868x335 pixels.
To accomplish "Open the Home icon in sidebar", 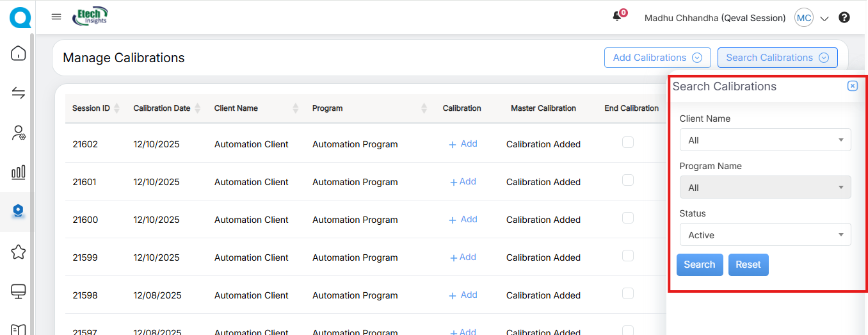I will click(19, 53).
